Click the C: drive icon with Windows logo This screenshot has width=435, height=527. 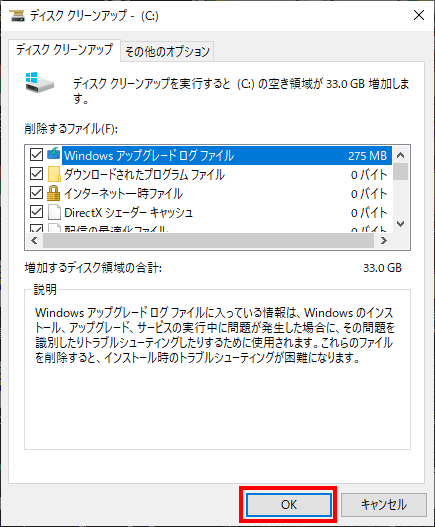(39, 82)
